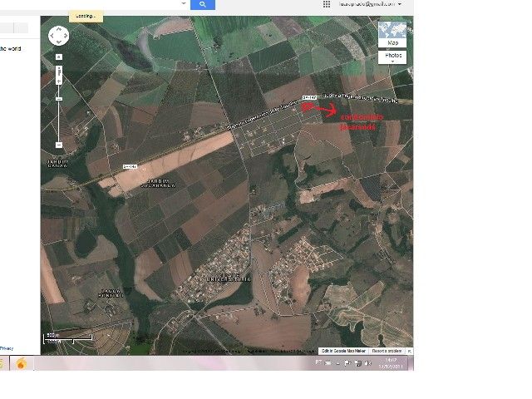Click the pan navigation compass control

(58, 36)
